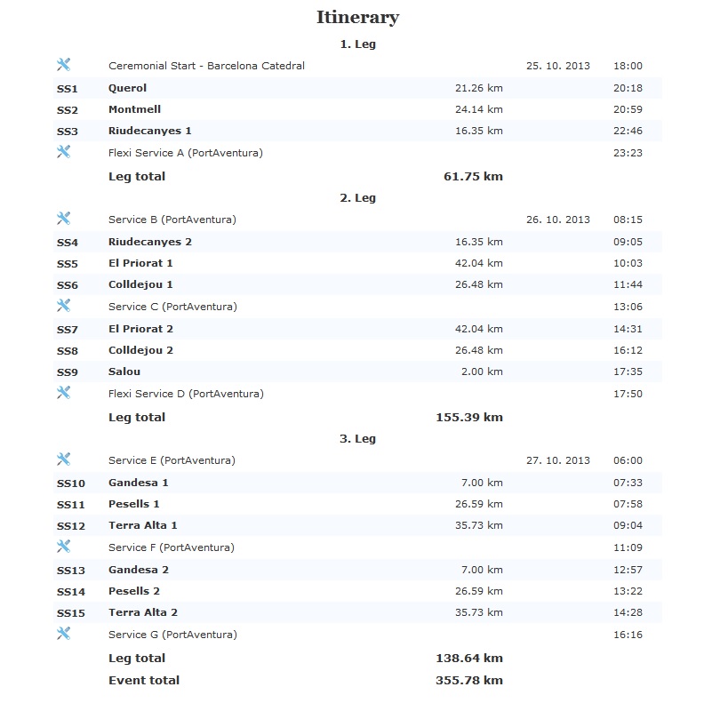Click the wrench icon next to Service G
This screenshot has width=728, height=703.
63,634
